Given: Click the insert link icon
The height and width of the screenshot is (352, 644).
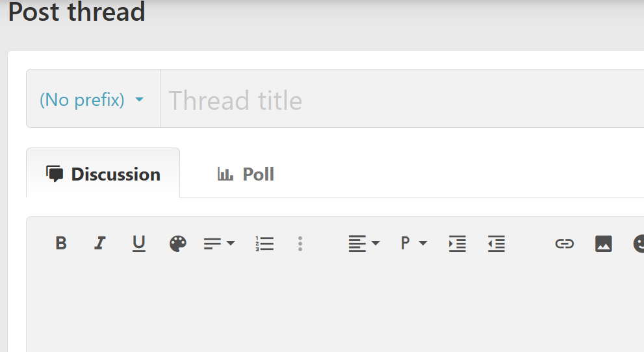Looking at the screenshot, I should tap(564, 244).
